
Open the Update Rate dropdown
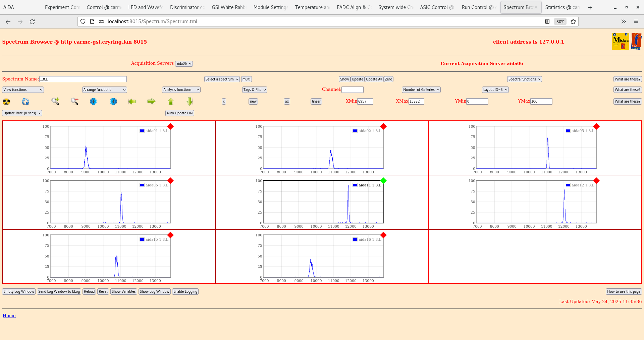[22, 113]
